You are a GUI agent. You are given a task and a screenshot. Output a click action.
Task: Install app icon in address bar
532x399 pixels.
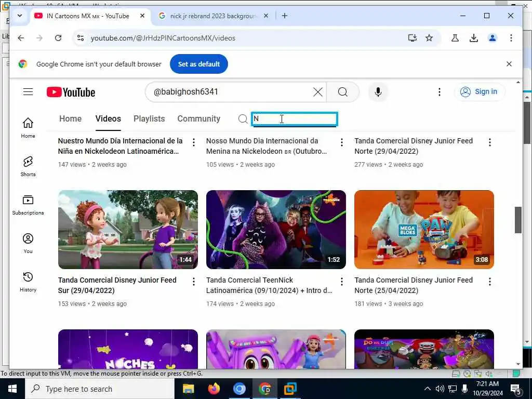tap(412, 38)
